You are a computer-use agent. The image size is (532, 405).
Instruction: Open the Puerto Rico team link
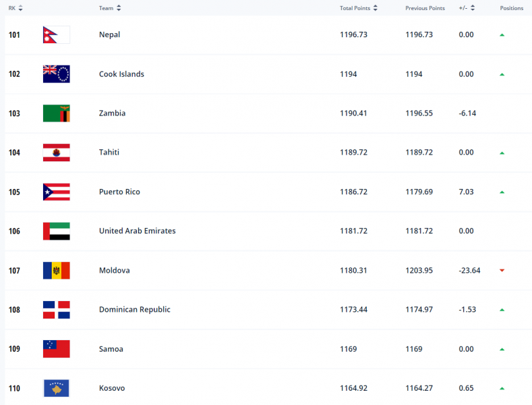point(119,192)
